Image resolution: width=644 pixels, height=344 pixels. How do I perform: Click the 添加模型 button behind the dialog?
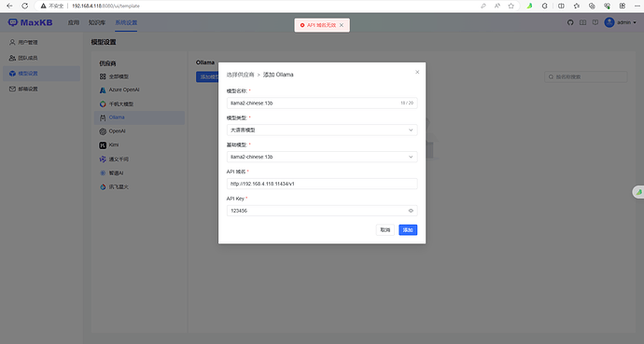coord(207,76)
